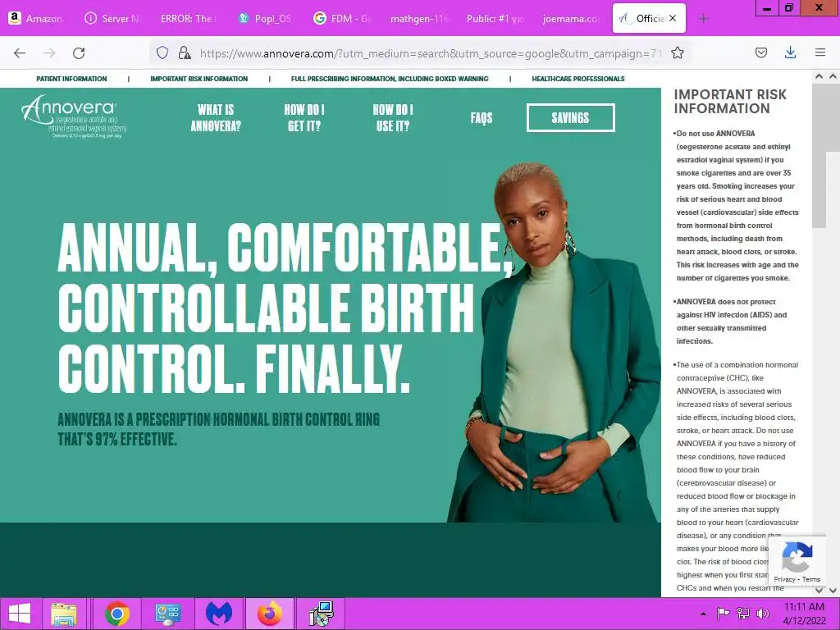
Task: Reload the current page
Action: [x=79, y=52]
